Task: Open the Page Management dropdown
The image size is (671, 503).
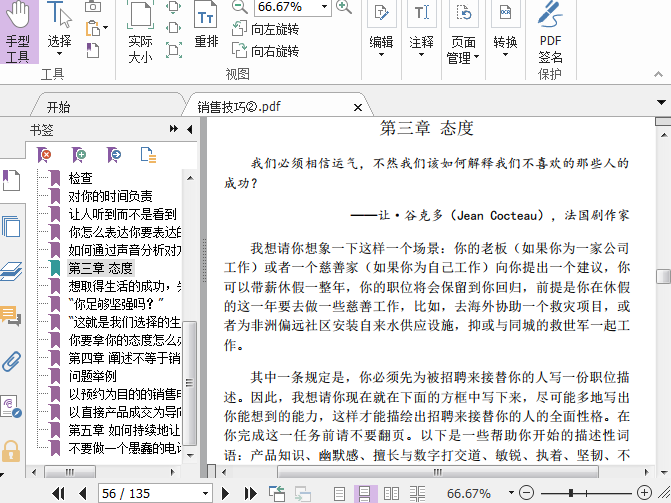Action: 463,32
